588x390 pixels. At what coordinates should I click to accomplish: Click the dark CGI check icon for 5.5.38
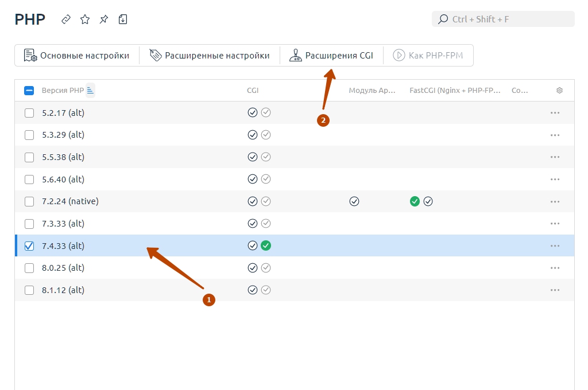click(253, 157)
